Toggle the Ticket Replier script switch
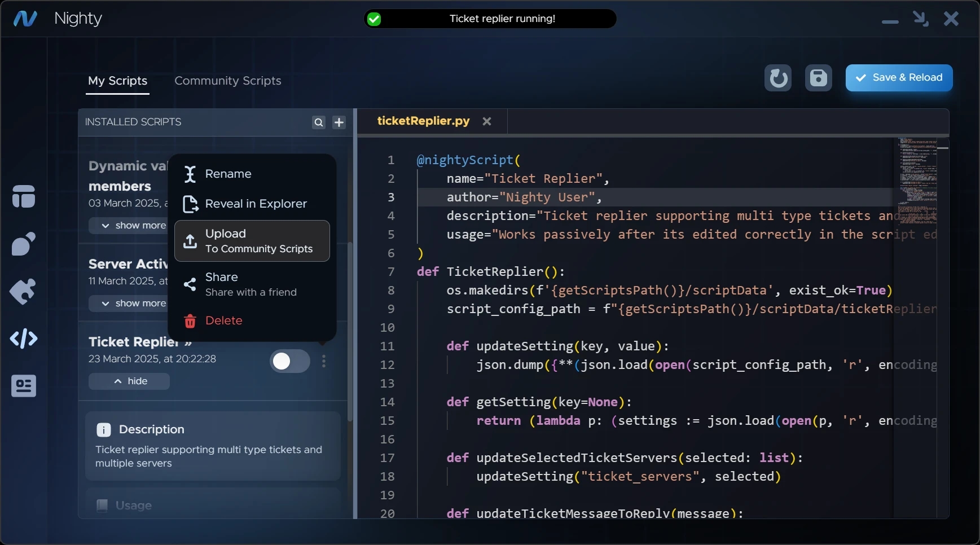 [290, 361]
